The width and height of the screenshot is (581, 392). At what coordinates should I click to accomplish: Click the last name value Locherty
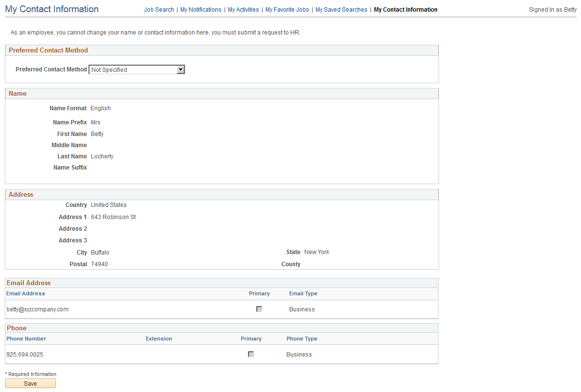pyautogui.click(x=102, y=156)
